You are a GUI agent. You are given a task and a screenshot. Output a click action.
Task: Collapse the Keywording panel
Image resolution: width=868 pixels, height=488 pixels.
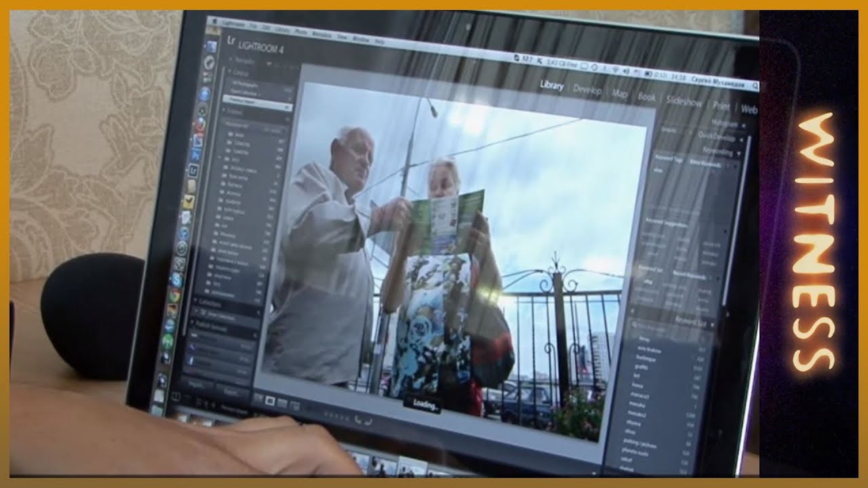pyautogui.click(x=720, y=152)
